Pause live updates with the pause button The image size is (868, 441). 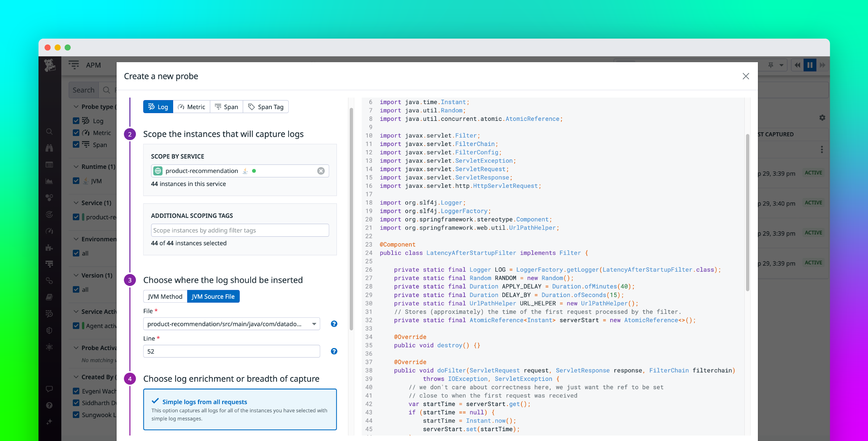pos(810,65)
